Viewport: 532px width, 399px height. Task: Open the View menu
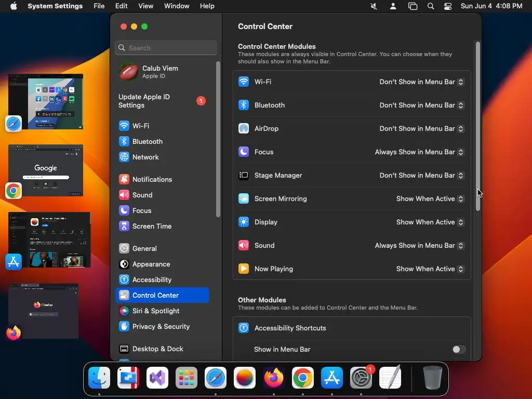click(x=145, y=6)
